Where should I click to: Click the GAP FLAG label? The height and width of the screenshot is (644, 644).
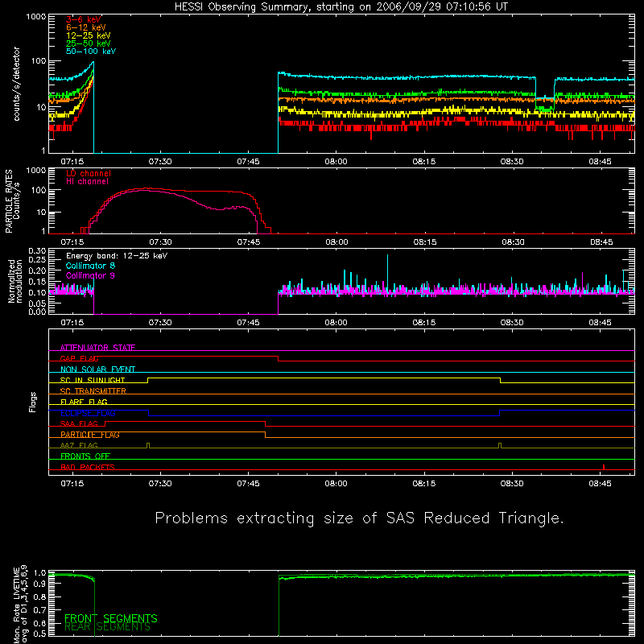(79, 358)
